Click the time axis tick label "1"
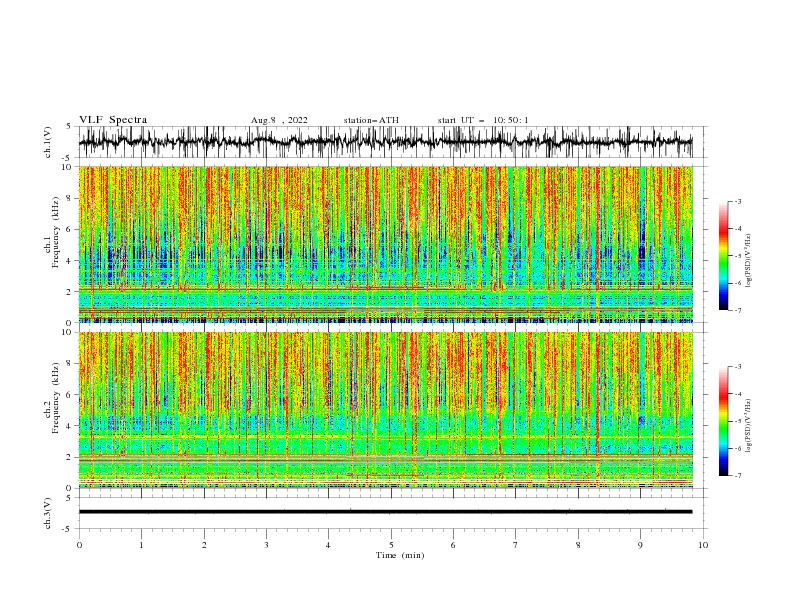The image size is (792, 612). (x=141, y=545)
